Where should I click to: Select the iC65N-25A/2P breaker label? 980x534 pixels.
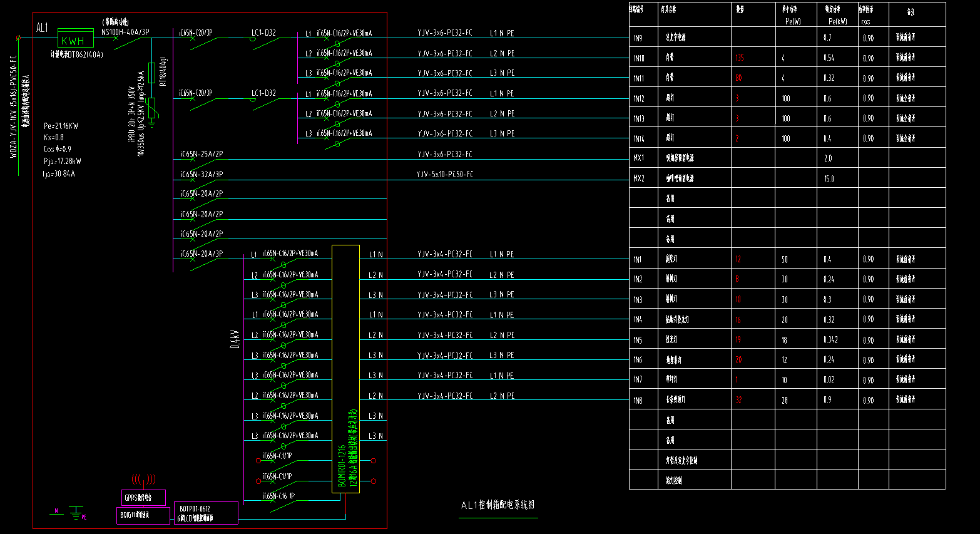coord(202,154)
